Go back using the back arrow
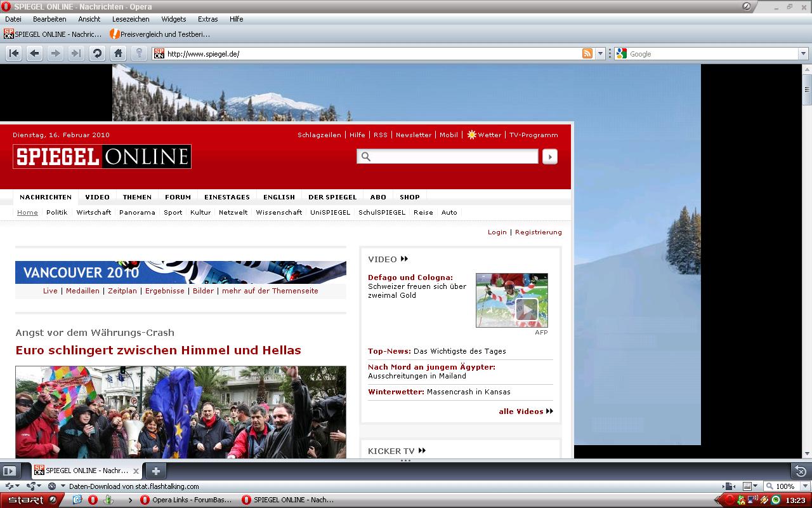 click(35, 54)
